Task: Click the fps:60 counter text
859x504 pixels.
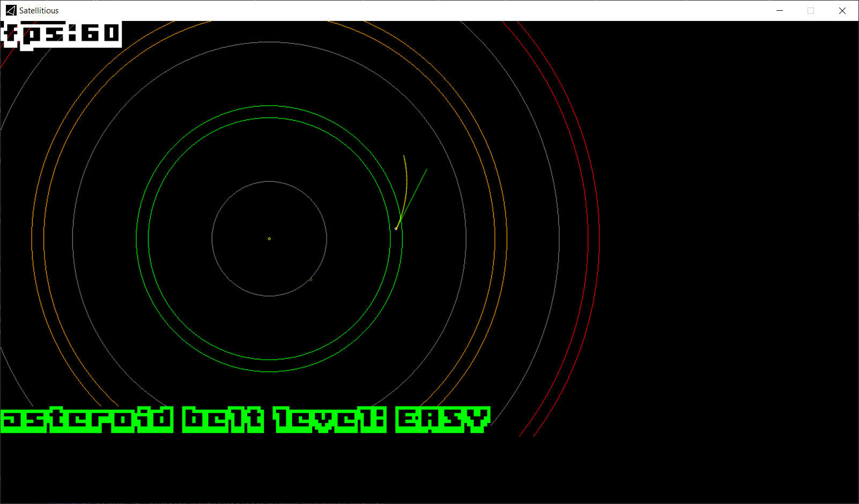Action: 61,34
